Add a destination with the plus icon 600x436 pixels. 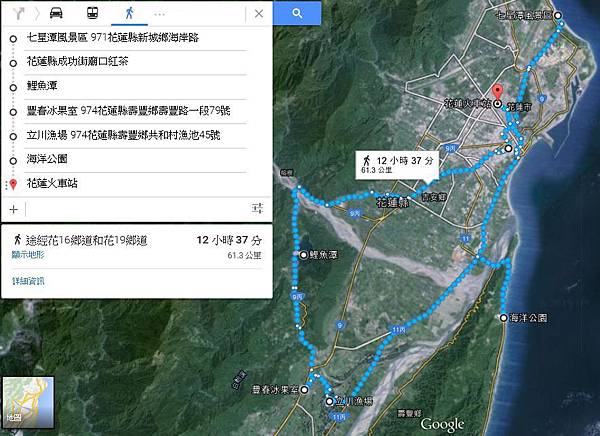point(13,209)
